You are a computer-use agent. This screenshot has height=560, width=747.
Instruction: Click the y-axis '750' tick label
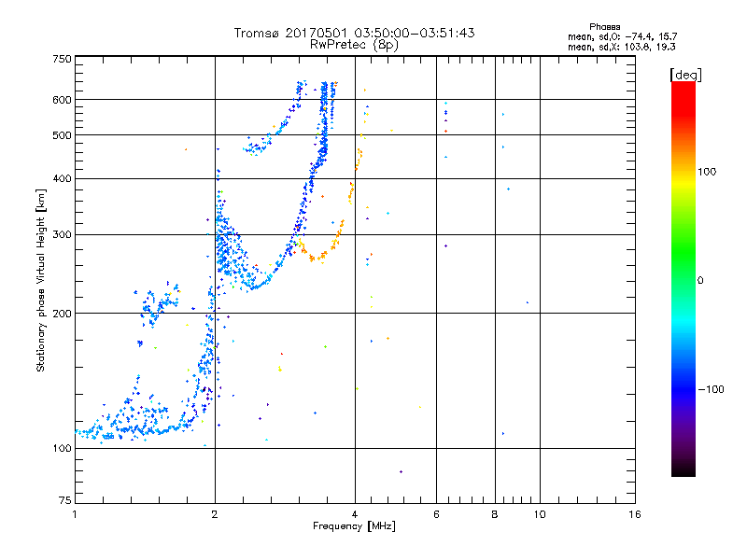(x=62, y=59)
